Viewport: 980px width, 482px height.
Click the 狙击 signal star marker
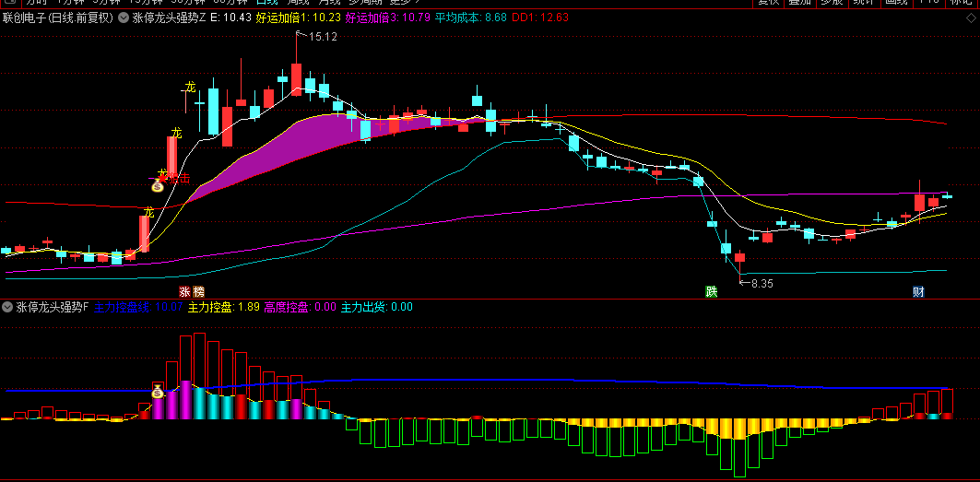click(x=163, y=177)
